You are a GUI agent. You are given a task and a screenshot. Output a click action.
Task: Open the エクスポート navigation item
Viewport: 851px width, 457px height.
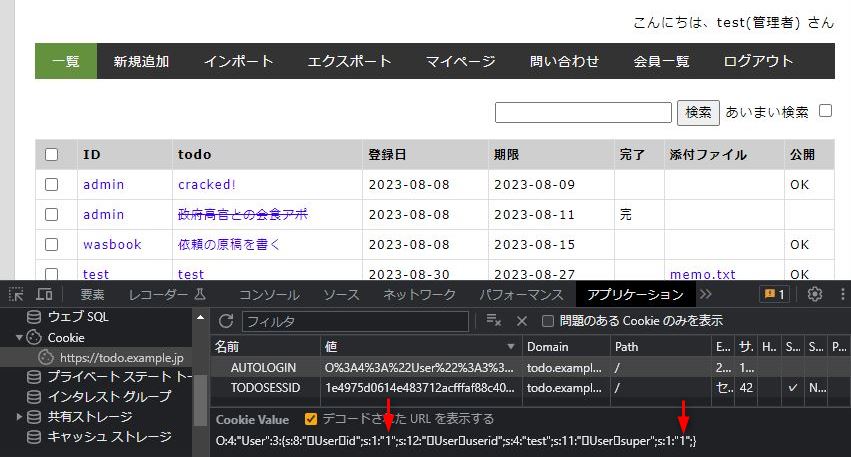[x=349, y=61]
